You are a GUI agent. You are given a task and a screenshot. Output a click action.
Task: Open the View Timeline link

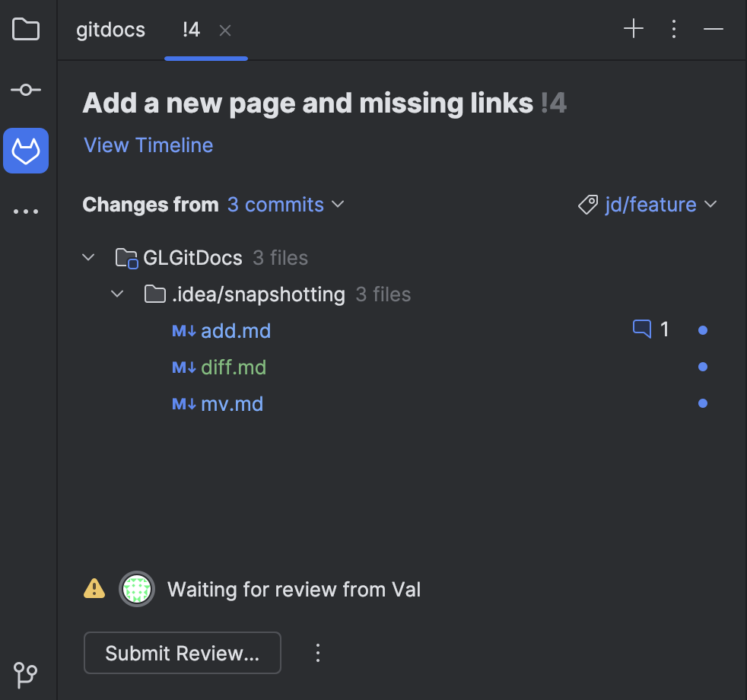click(x=148, y=145)
